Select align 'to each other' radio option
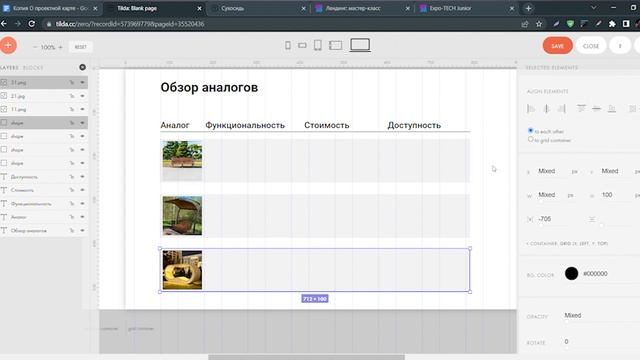 click(x=531, y=131)
